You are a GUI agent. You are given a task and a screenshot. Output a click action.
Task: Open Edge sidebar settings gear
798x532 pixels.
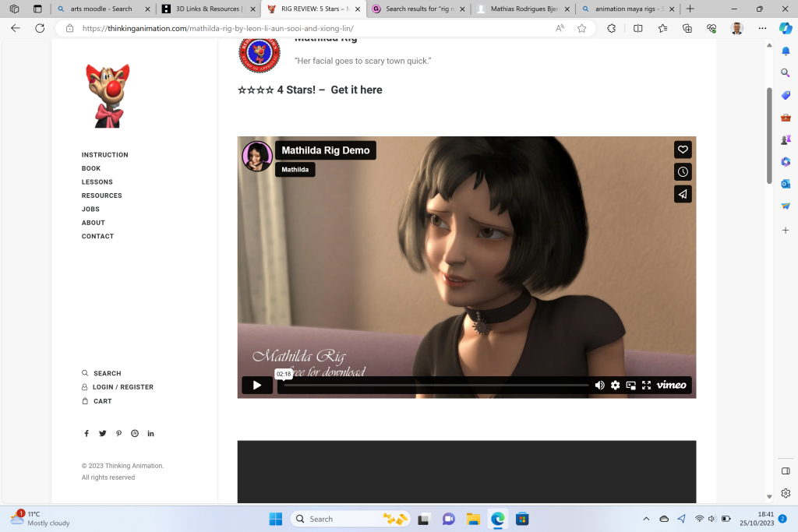[786, 493]
